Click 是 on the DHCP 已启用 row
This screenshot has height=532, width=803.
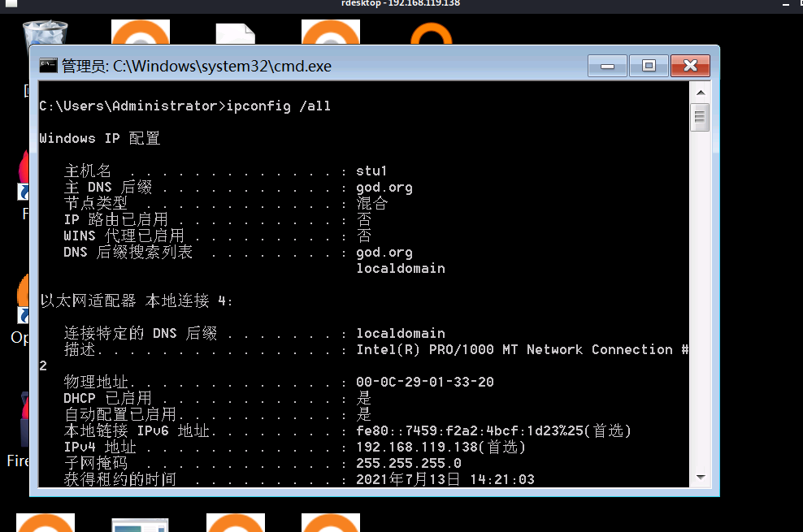click(364, 398)
